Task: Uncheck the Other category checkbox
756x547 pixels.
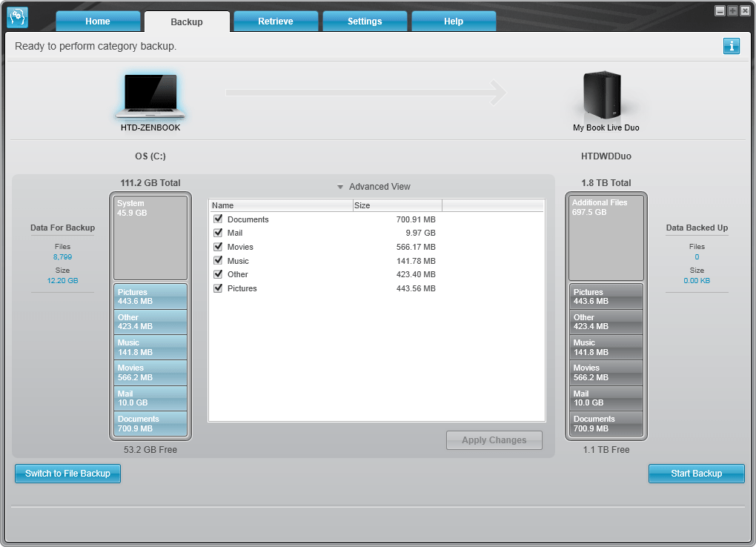Action: (x=218, y=274)
